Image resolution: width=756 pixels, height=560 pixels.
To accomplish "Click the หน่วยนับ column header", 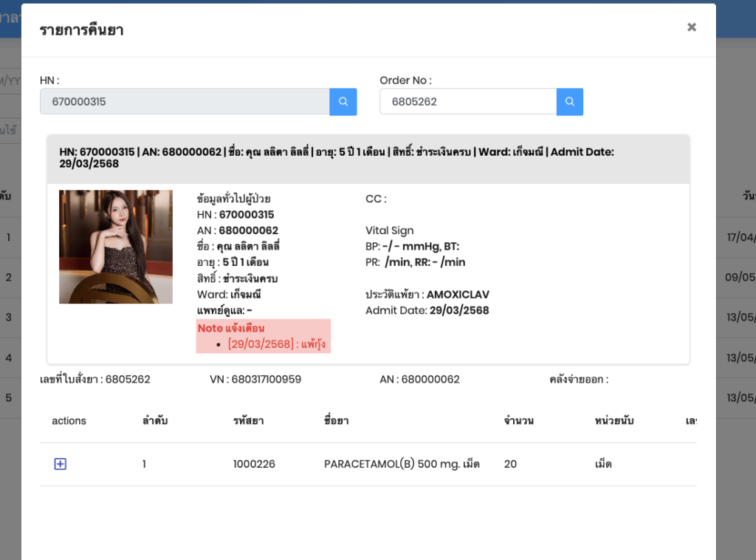I will (614, 421).
